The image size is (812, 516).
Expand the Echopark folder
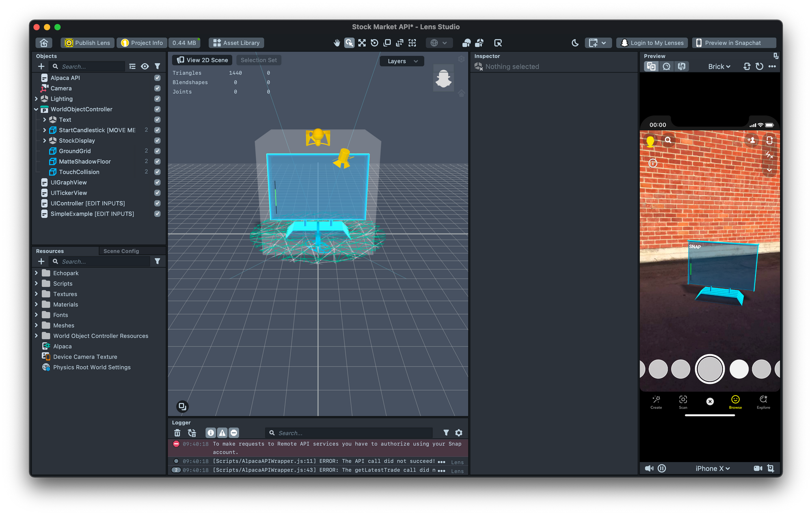[x=36, y=273]
